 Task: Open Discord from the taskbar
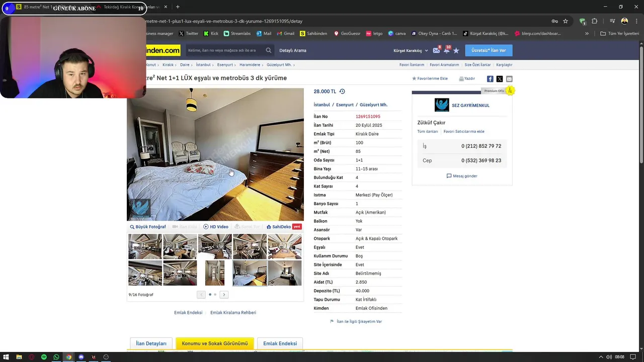(x=81, y=357)
